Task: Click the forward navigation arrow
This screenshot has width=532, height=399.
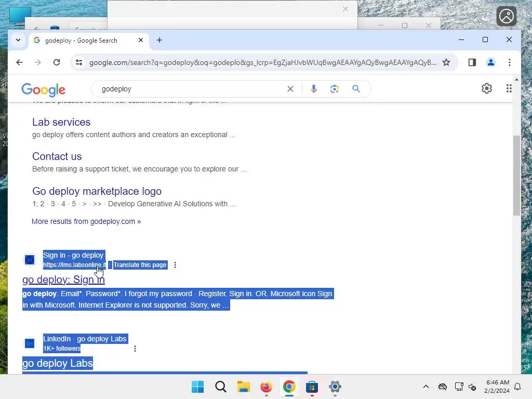Action: click(x=37, y=62)
